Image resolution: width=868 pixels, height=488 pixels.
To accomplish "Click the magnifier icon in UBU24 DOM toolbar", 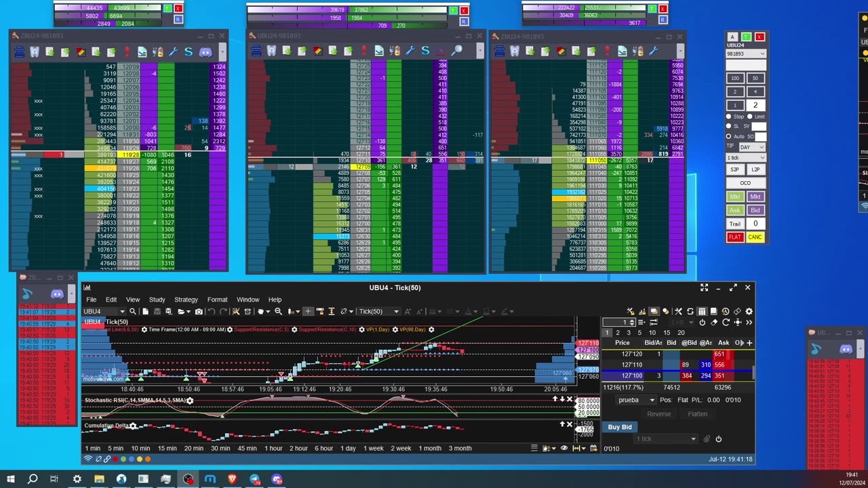I will (457, 51).
